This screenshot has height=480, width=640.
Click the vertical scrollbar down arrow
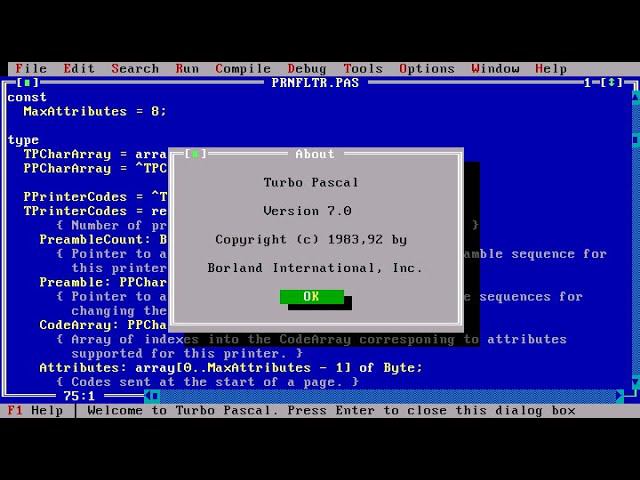pos(636,382)
